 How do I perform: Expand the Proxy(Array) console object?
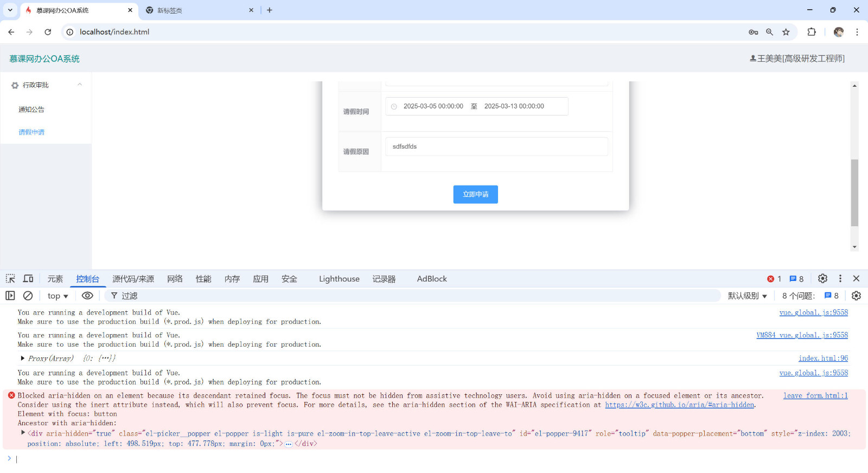[x=22, y=359]
